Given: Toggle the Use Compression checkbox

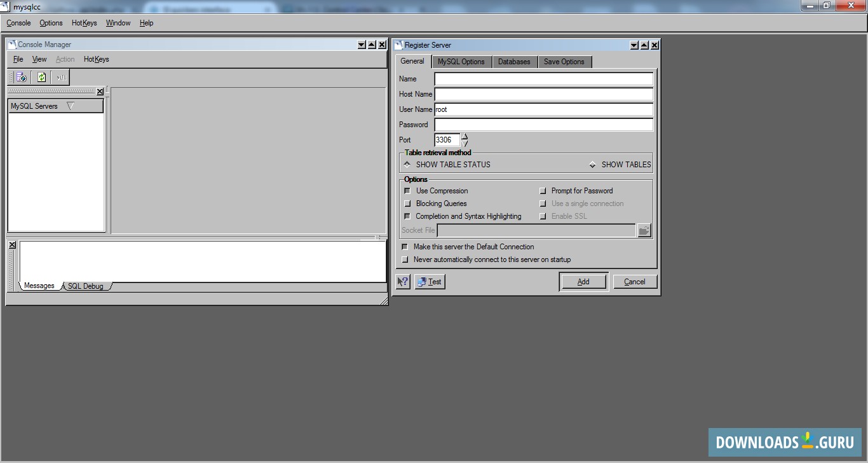Looking at the screenshot, I should pyautogui.click(x=407, y=191).
